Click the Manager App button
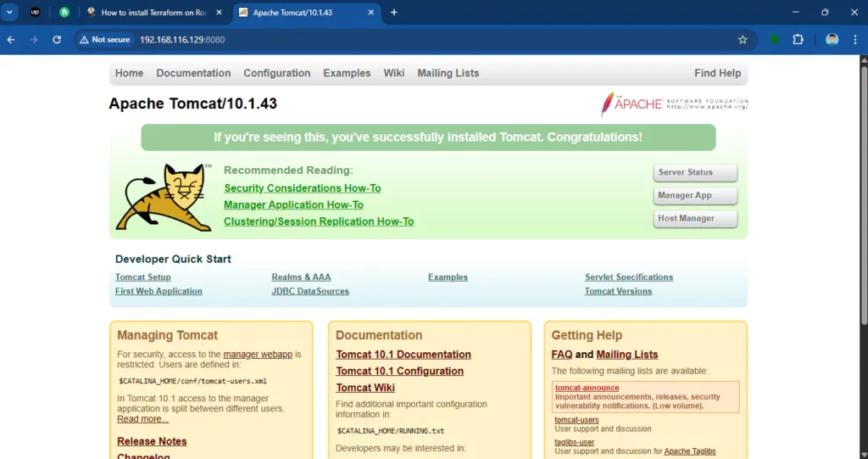Screen dimensions: 868x459 tap(695, 196)
